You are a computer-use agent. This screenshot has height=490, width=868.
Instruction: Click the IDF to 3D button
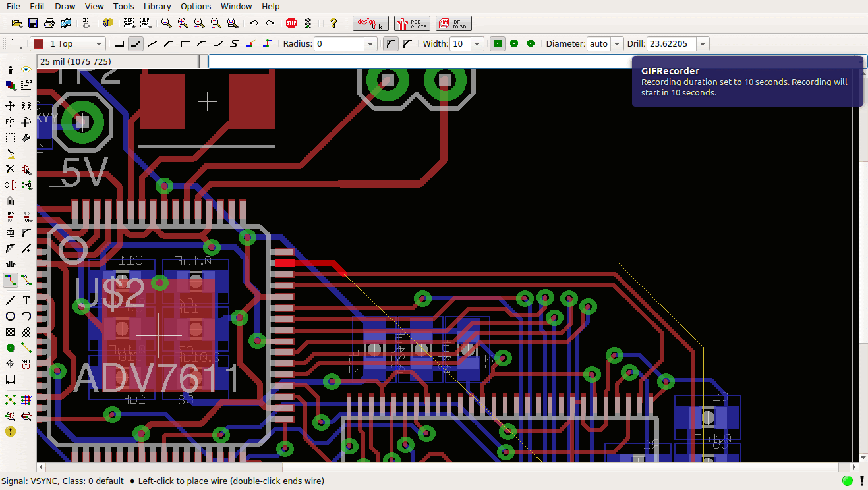[453, 23]
